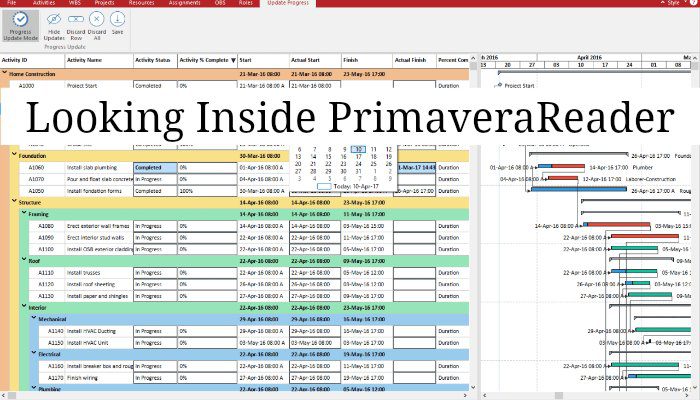Screen dimensions: 700x400
Task: Toggle Progress Update Mode in the ribbon
Action: 21,26
